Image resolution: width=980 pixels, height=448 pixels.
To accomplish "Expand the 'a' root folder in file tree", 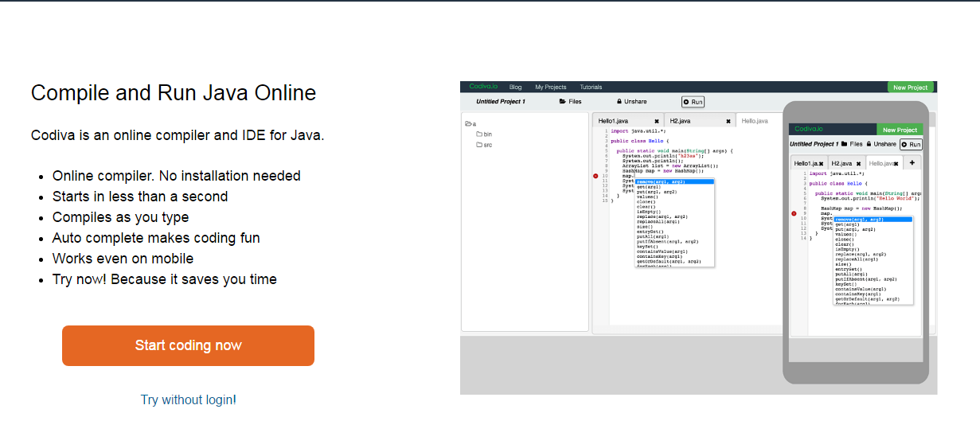I will click(x=470, y=124).
